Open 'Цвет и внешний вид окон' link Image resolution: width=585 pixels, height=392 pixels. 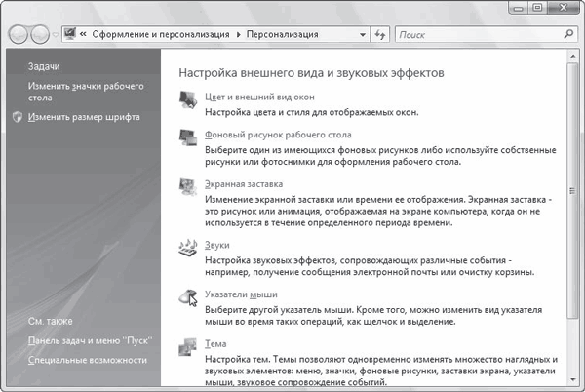pos(259,97)
